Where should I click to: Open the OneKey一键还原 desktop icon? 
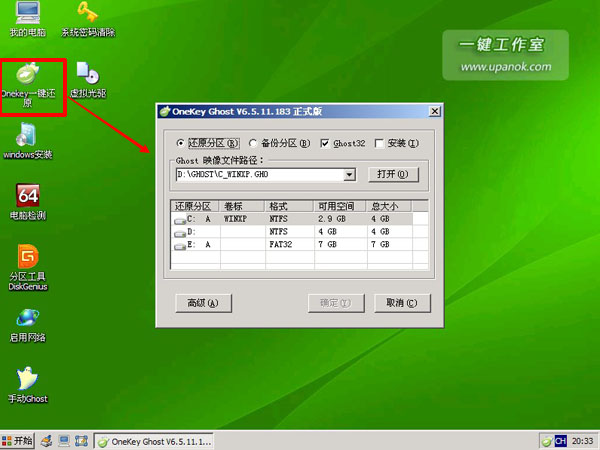coord(27,76)
